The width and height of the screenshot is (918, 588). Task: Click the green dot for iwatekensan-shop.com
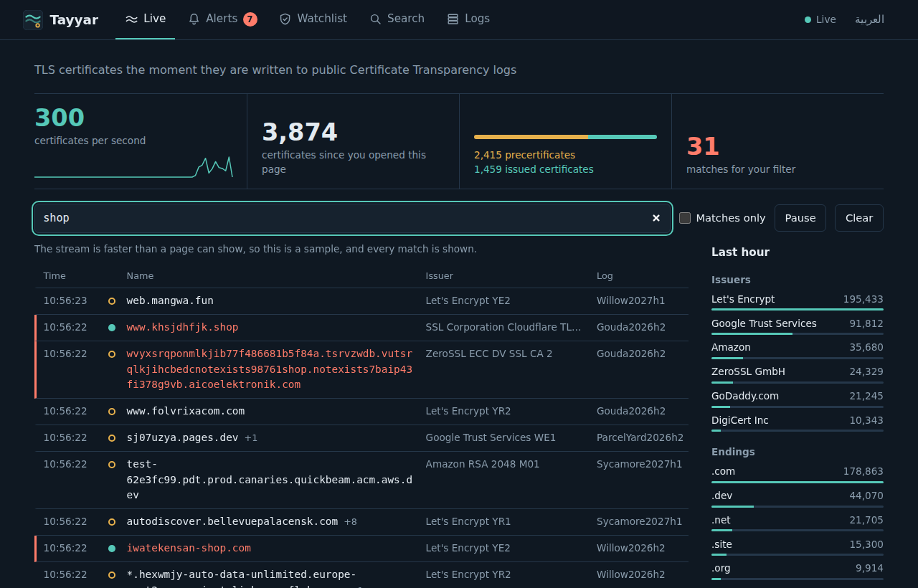(112, 549)
